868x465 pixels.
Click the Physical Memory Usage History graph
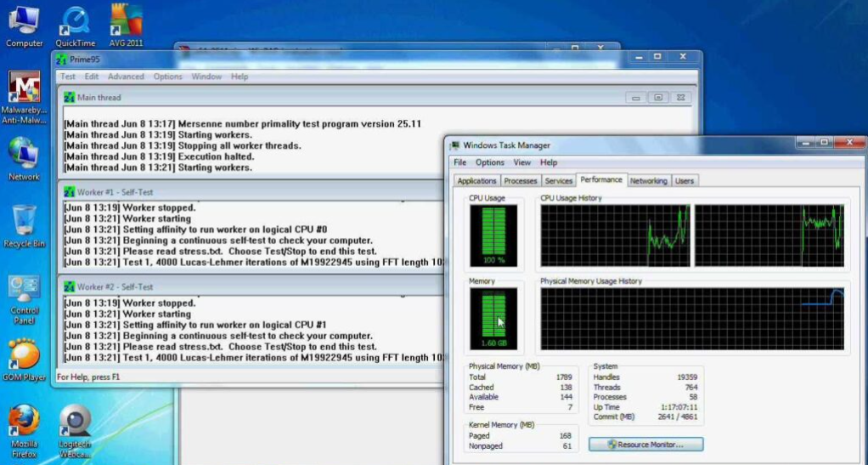coord(692,319)
